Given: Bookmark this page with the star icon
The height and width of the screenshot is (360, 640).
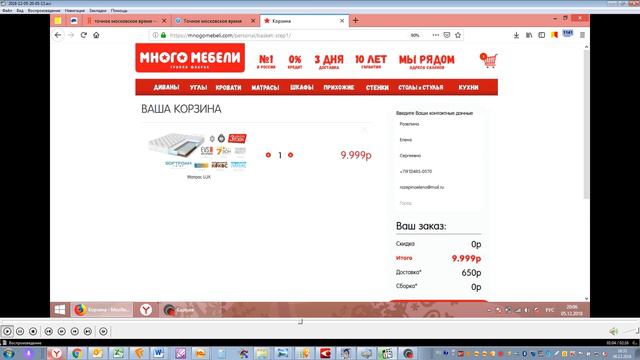Looking at the screenshot, I should tap(458, 35).
